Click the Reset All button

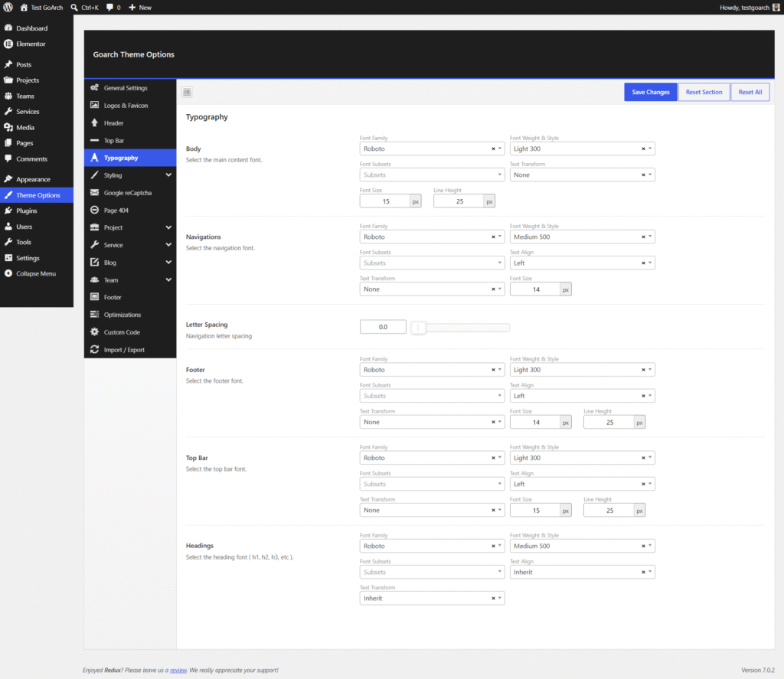(750, 92)
